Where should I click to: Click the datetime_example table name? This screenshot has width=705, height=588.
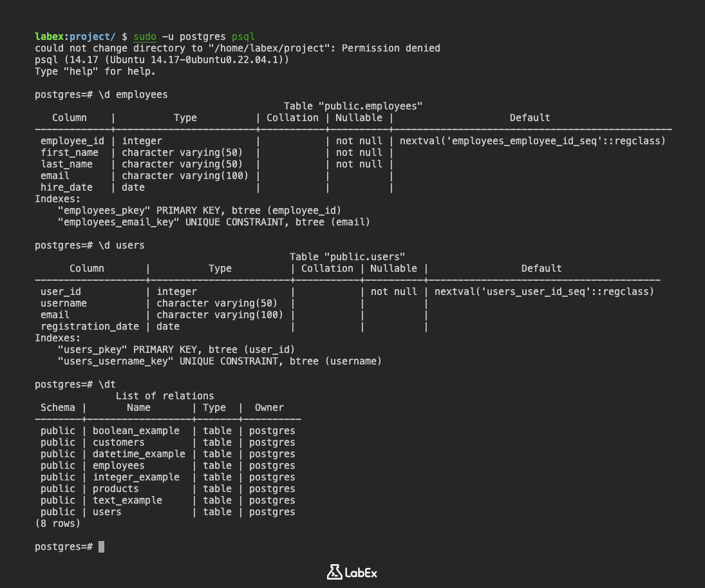[139, 453]
